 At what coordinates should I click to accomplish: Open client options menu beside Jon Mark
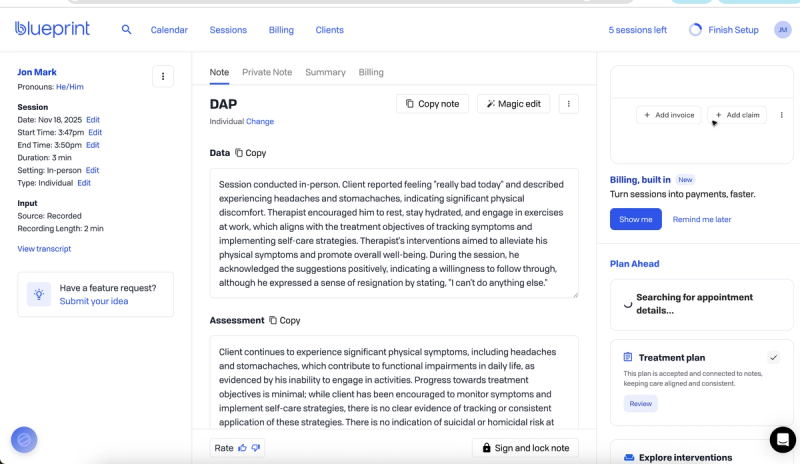163,77
